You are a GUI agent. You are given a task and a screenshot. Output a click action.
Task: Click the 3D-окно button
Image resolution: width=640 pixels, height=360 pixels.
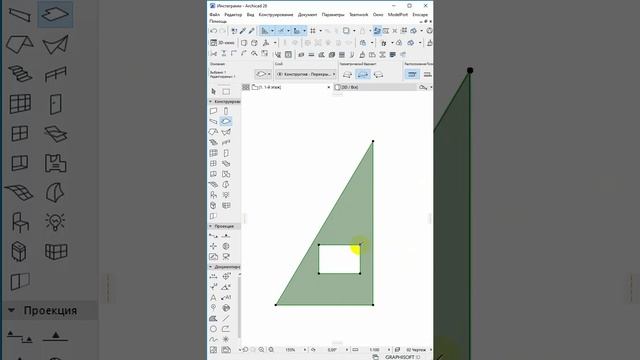pos(222,43)
